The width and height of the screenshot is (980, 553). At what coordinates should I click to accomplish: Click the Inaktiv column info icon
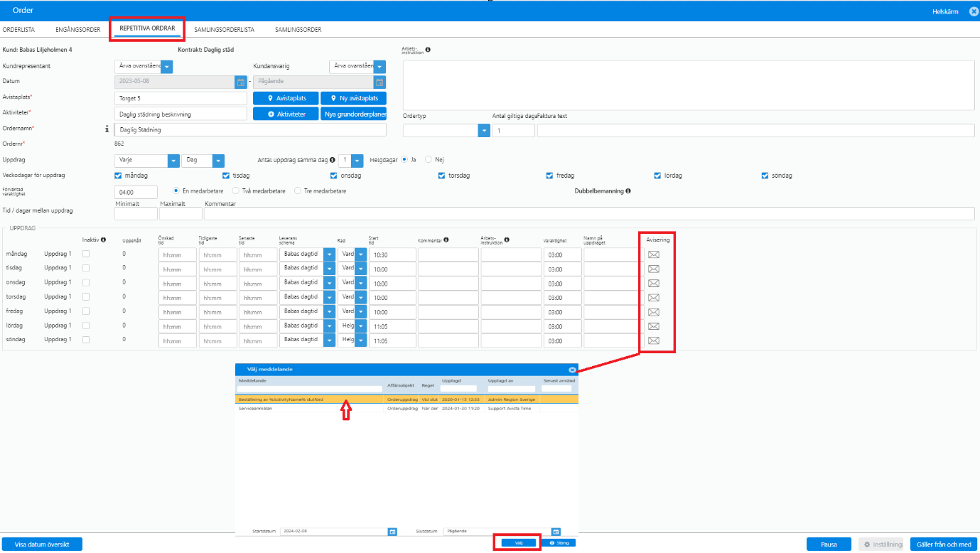tap(104, 240)
